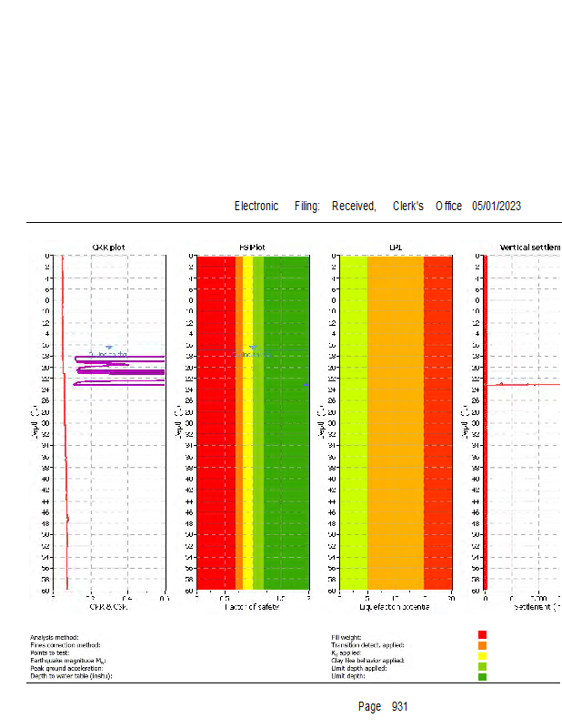Click the light green legend square
562x728 pixels.
483,666
